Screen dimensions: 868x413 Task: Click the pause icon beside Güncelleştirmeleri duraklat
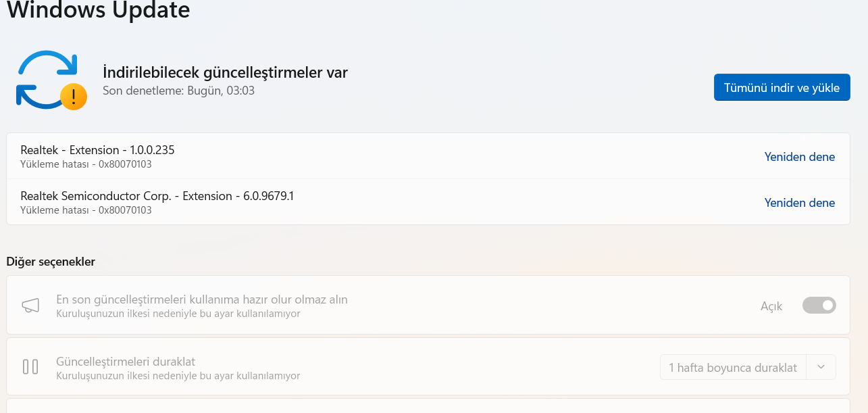click(30, 367)
